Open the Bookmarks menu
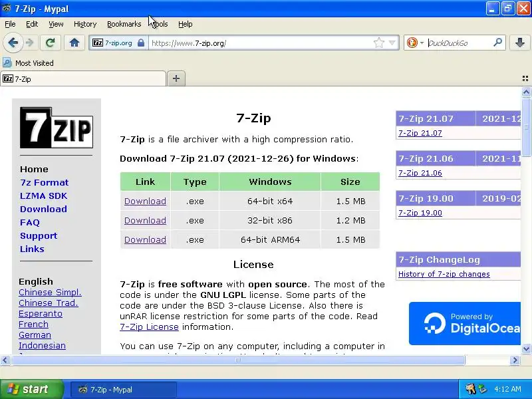 [x=124, y=24]
